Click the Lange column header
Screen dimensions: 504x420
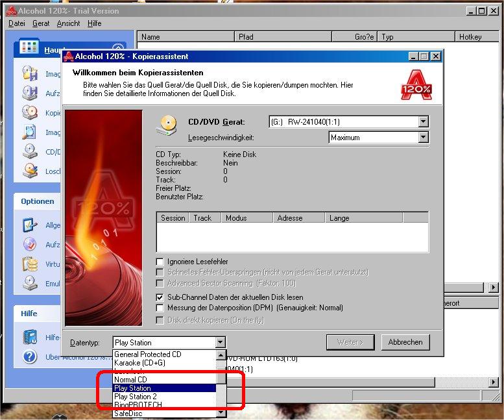point(364,217)
